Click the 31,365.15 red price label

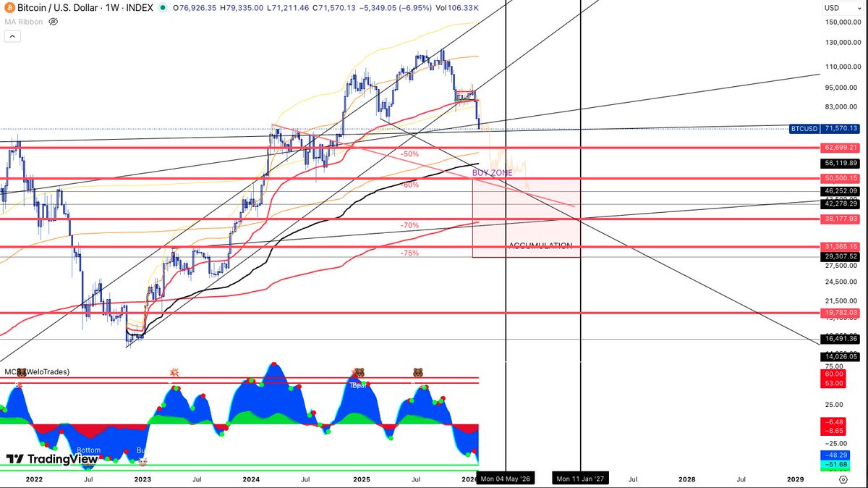point(841,247)
